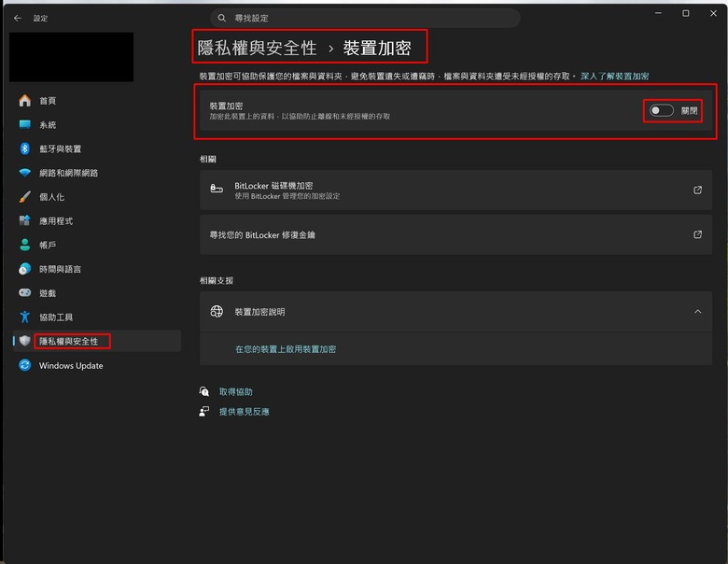Open 應用程式 apps icon
Image resolution: width=728 pixels, height=564 pixels.
25,220
